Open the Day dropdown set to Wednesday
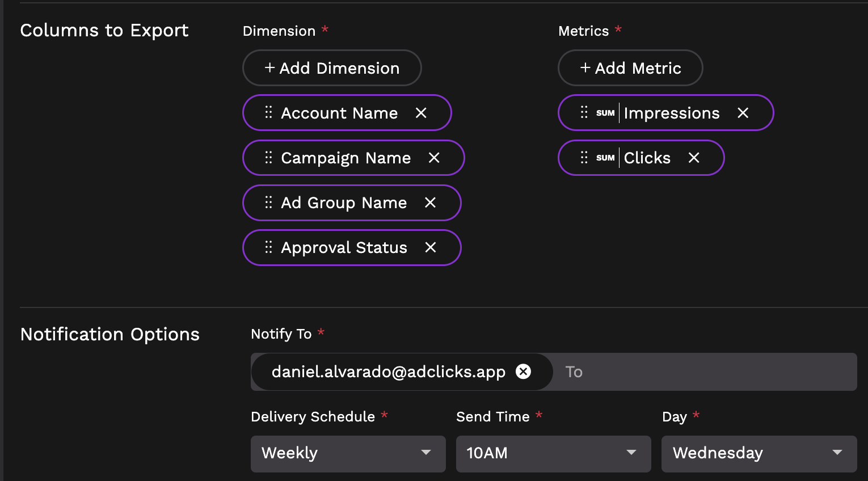 [759, 453]
